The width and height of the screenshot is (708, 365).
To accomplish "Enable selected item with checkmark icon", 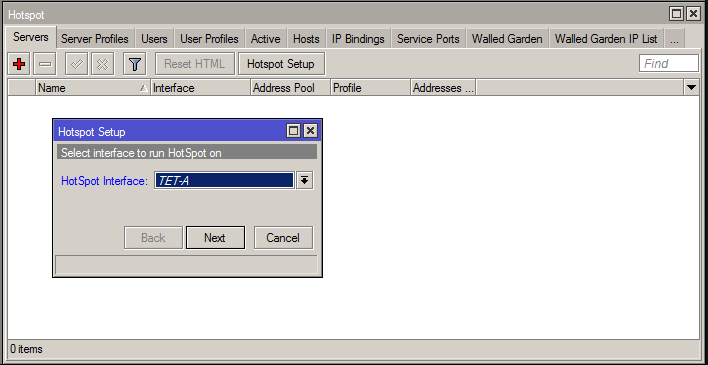I will pyautogui.click(x=76, y=64).
